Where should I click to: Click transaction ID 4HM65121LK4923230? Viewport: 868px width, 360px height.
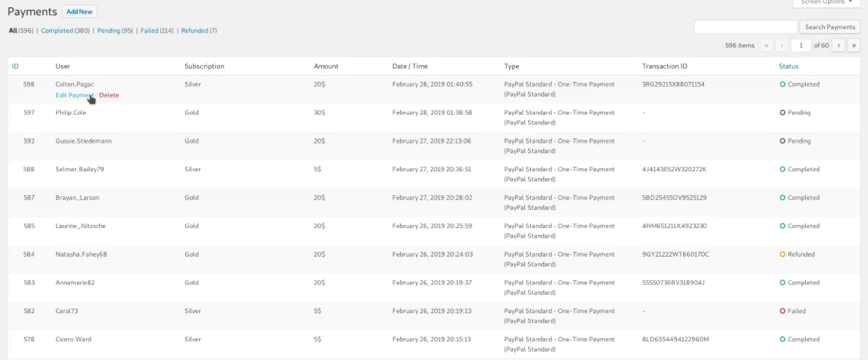click(x=675, y=226)
